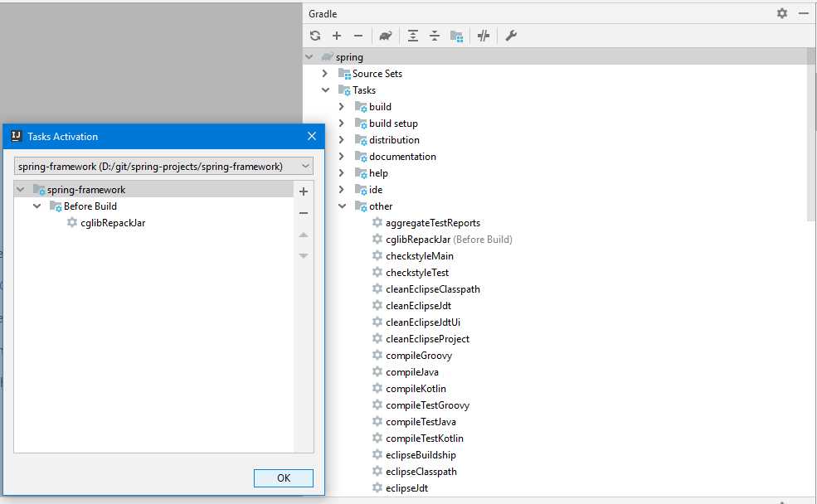Select cglibRepackJar under Before Build
Image resolution: width=817 pixels, height=504 pixels.
tap(113, 223)
